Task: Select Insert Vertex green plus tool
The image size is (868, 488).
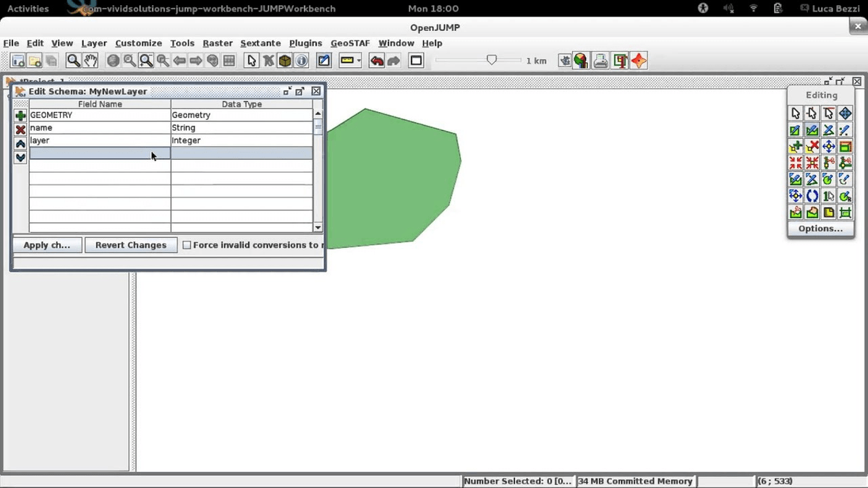Action: pyautogui.click(x=796, y=147)
